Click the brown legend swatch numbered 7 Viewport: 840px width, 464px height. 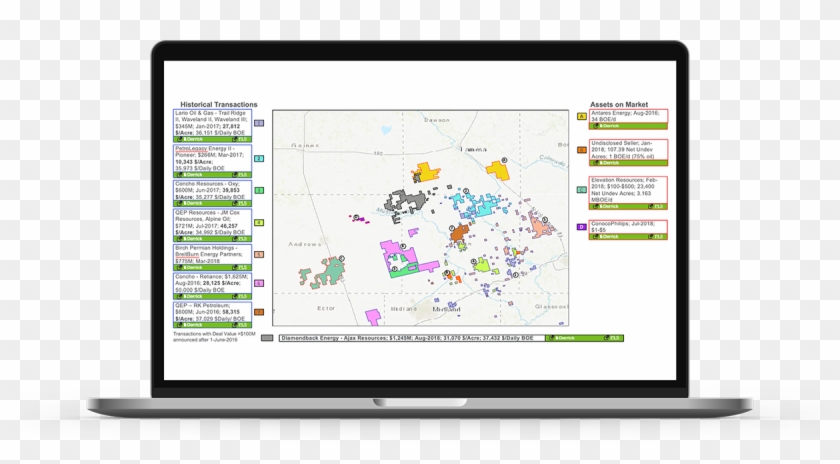(x=258, y=316)
